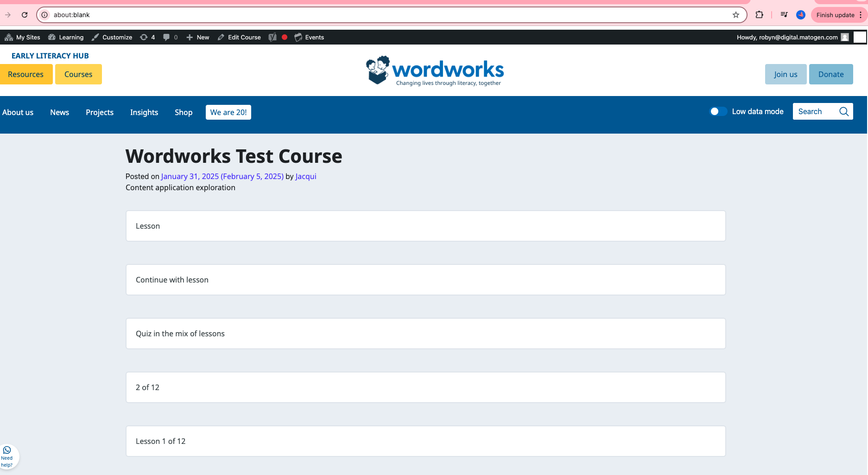Expand the New content menu

[x=198, y=37]
